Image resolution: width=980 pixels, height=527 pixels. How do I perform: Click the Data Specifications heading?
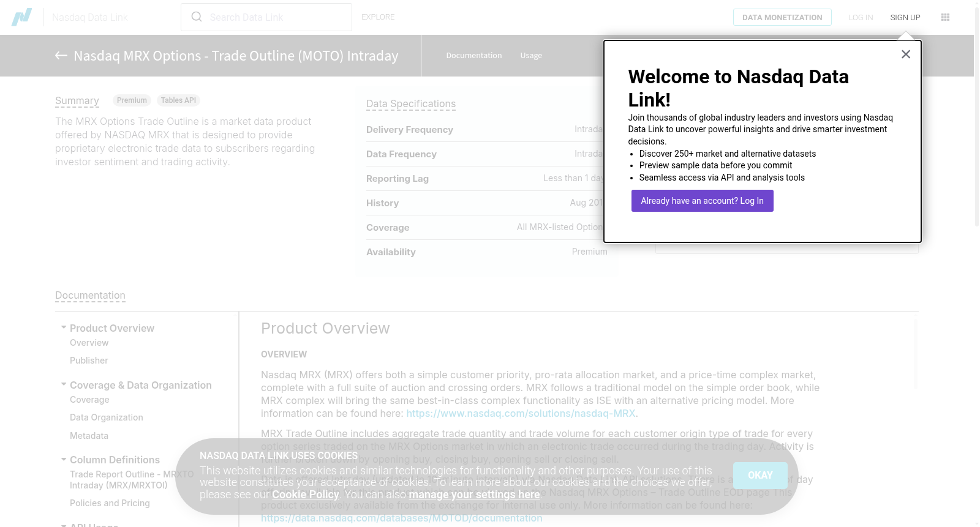[411, 104]
